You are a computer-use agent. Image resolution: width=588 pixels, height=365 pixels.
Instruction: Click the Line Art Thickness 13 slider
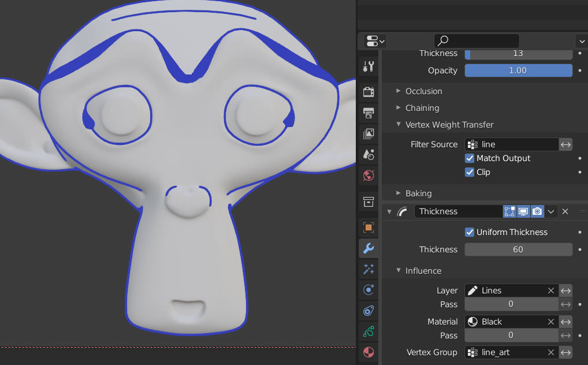tap(519, 54)
